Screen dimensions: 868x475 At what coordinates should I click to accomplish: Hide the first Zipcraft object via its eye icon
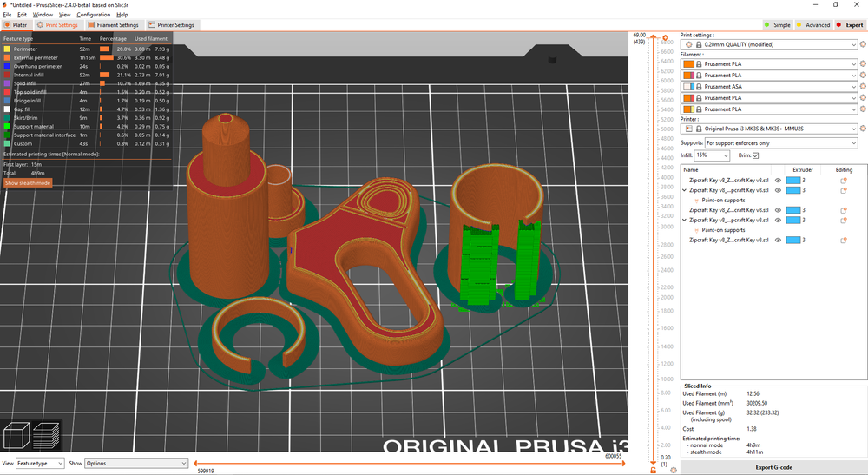[x=778, y=181]
